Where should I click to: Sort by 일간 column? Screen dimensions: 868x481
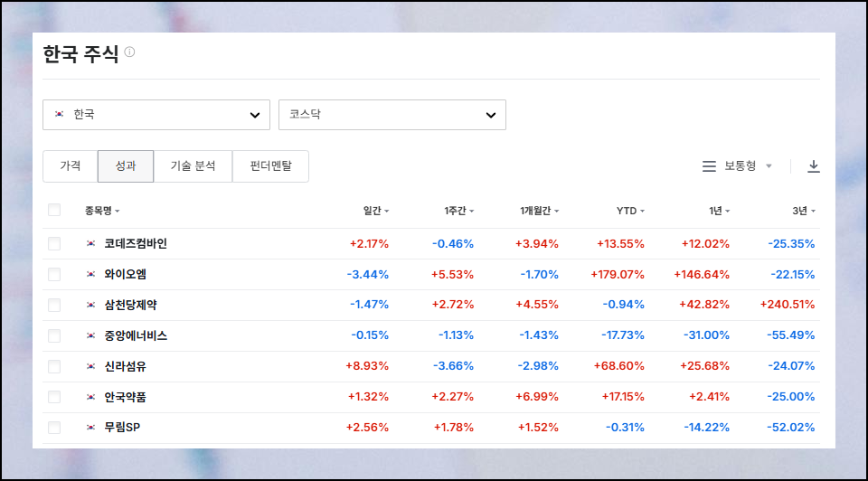(376, 211)
